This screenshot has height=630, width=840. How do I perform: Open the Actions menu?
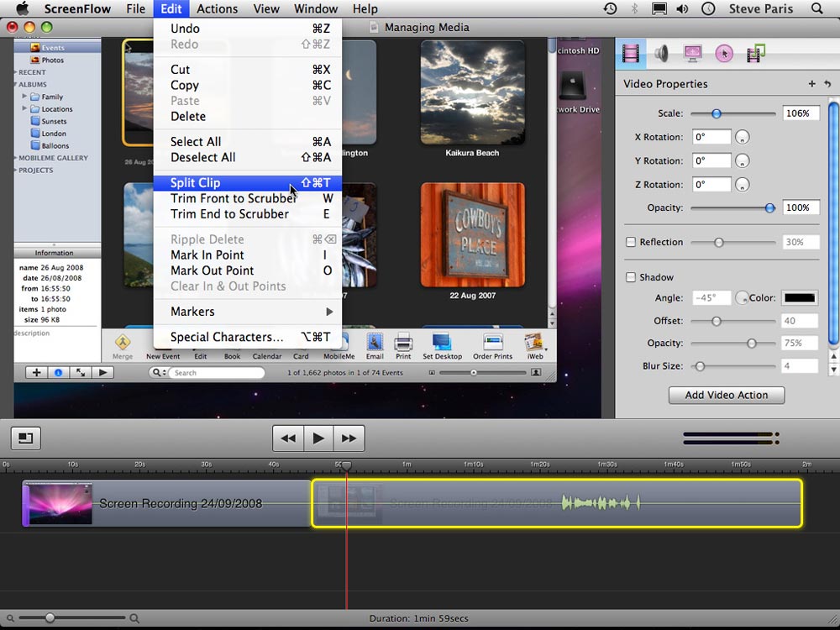point(218,9)
